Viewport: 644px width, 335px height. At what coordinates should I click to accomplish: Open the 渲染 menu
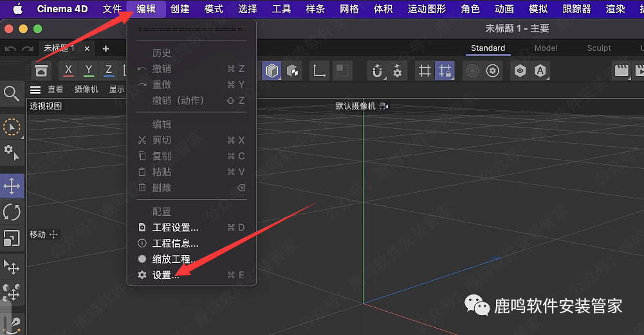(x=615, y=8)
